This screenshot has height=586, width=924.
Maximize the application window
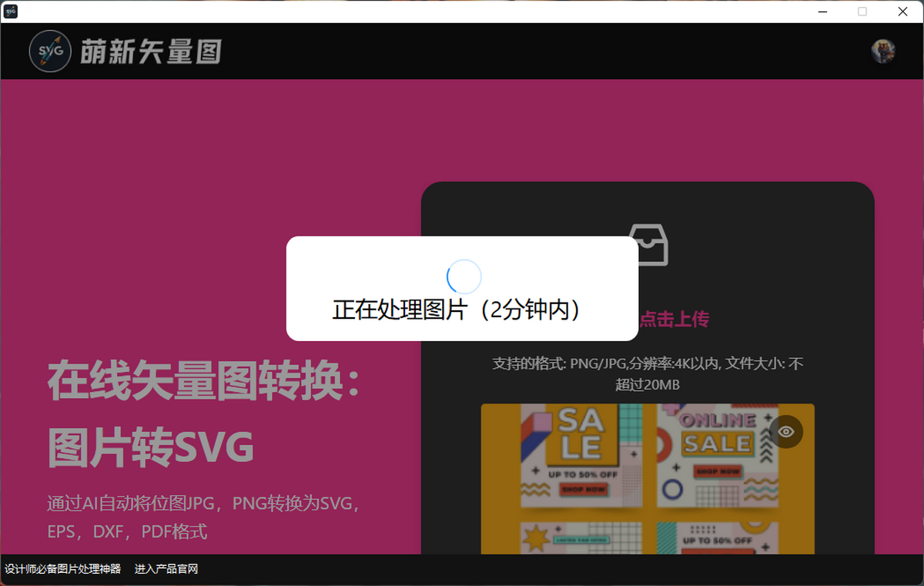[862, 12]
